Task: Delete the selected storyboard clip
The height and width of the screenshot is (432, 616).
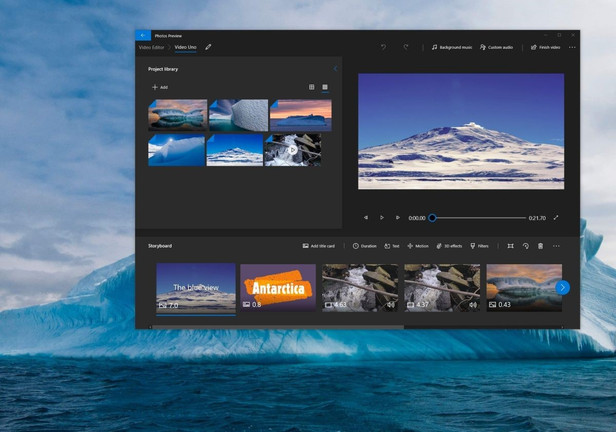Action: pyautogui.click(x=541, y=245)
